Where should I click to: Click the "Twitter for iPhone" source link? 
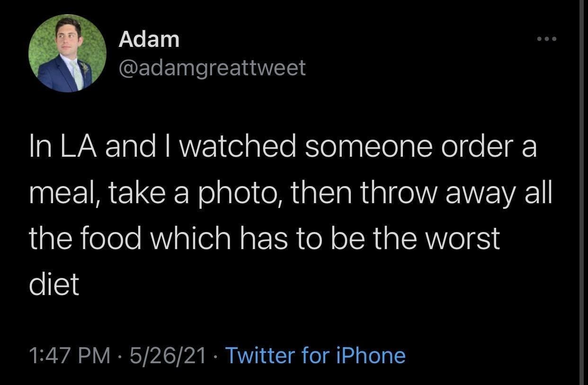(x=315, y=356)
